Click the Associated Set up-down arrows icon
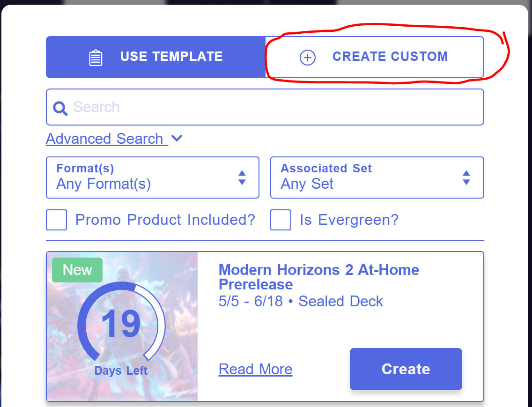 tap(466, 178)
